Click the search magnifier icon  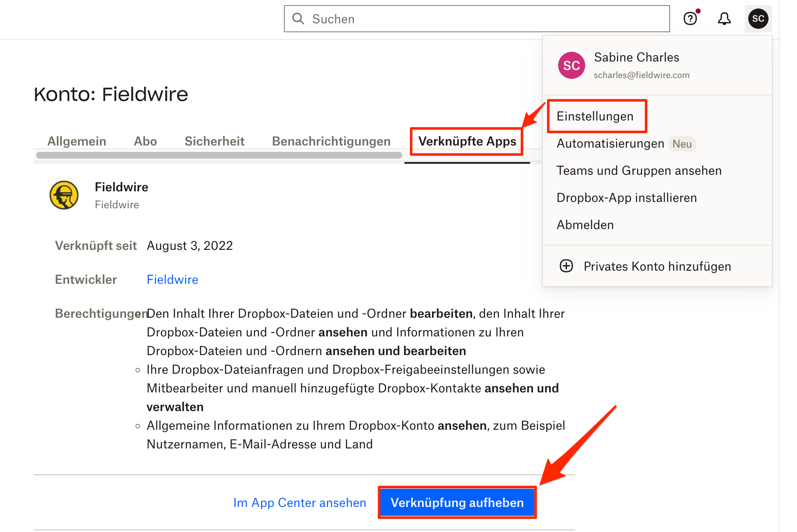coord(298,19)
